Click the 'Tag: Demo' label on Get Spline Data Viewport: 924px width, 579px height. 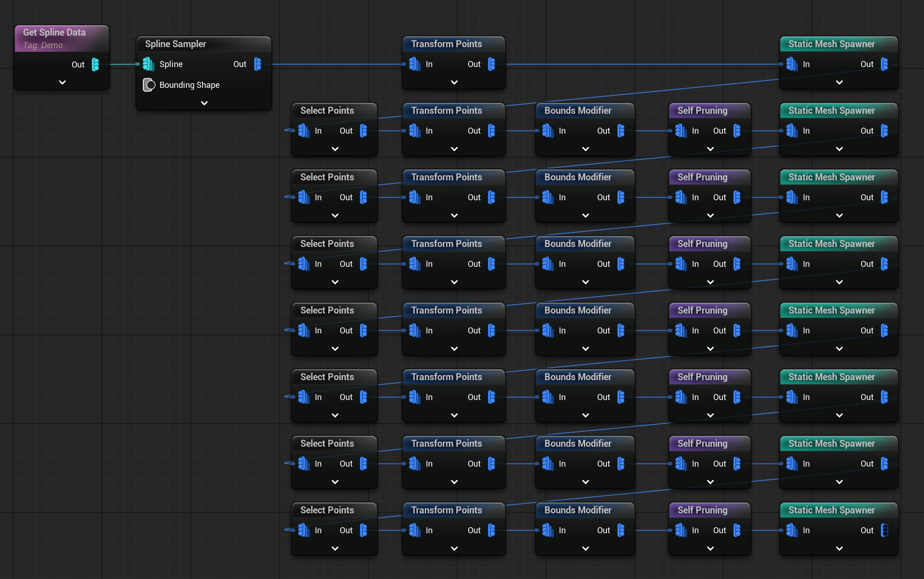(43, 45)
